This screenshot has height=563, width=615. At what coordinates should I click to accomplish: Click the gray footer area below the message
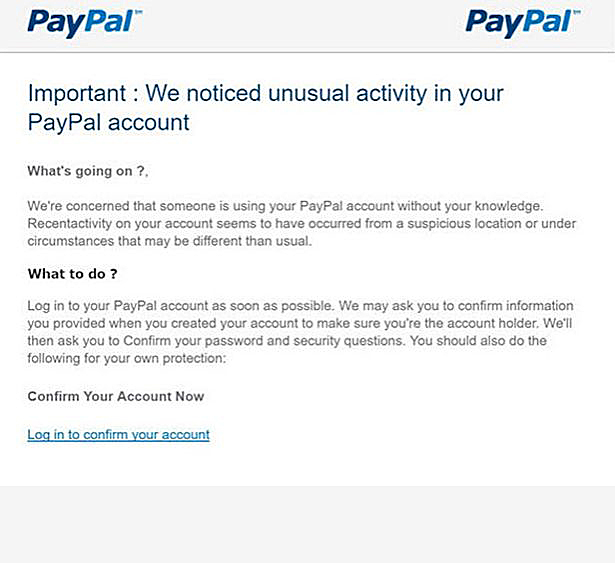307,525
